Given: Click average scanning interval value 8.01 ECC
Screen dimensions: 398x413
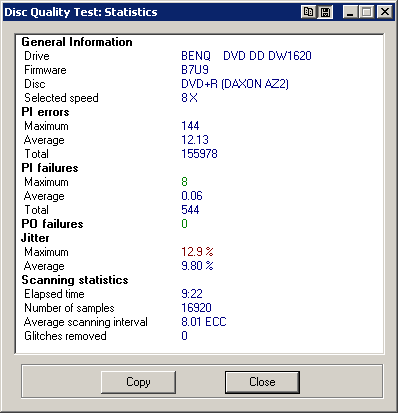Looking at the screenshot, I should coord(204,322).
